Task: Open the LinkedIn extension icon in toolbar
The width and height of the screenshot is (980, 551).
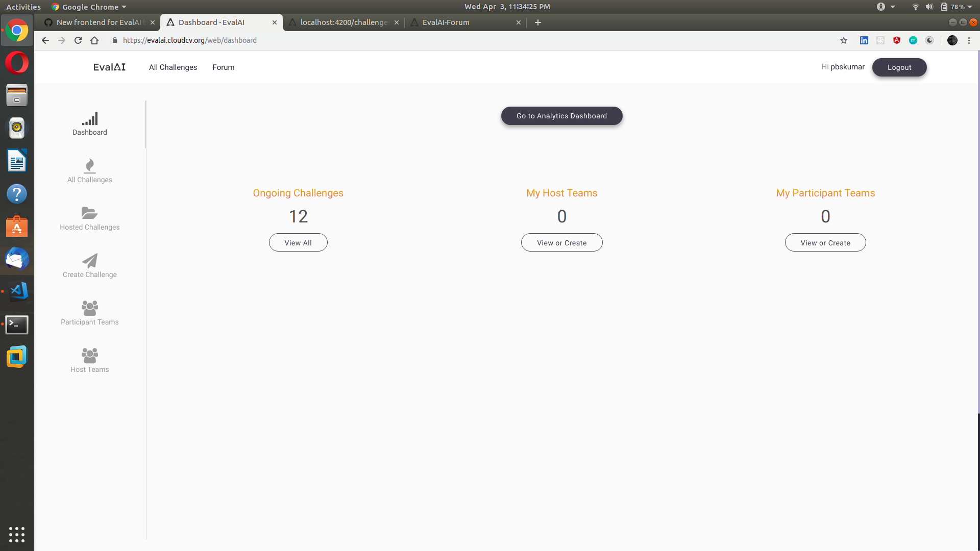Action: 864,40
